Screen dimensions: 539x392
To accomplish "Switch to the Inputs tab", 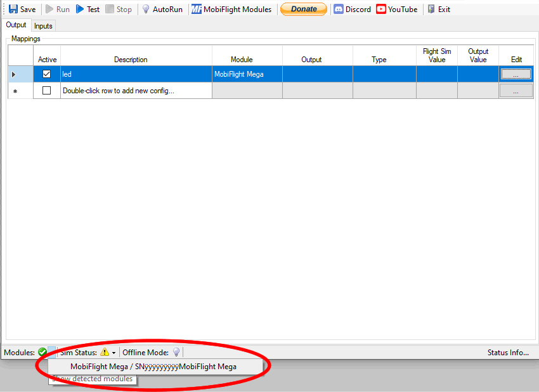I will tap(43, 26).
